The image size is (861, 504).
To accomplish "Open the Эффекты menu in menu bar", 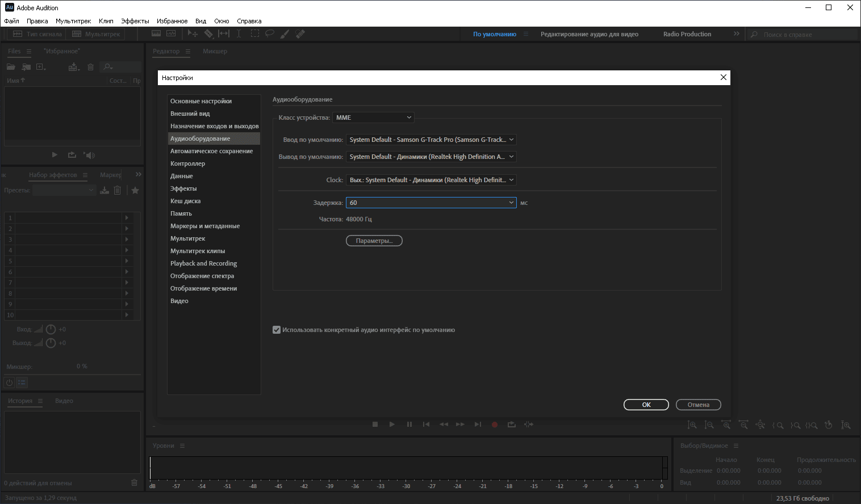I will (x=135, y=21).
